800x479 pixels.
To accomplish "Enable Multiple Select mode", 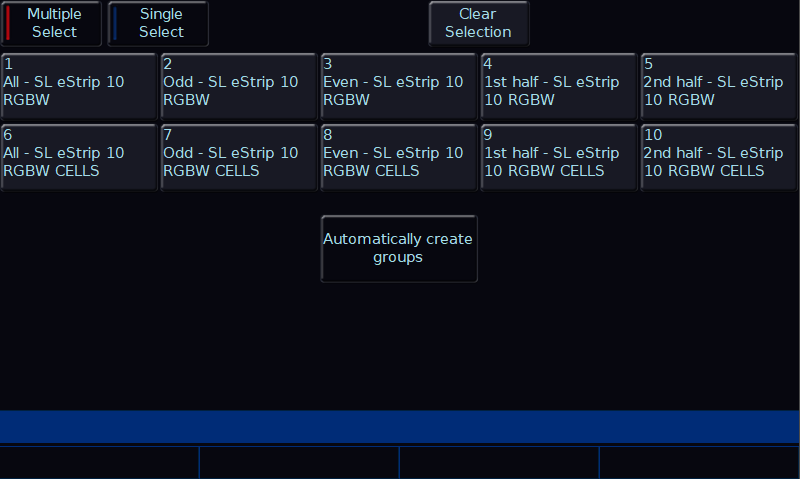I will pos(52,23).
